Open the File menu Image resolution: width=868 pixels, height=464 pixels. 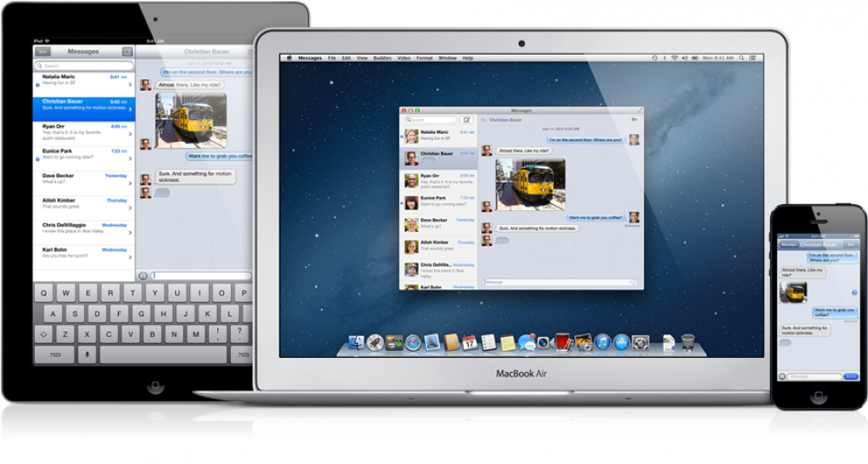[332, 57]
